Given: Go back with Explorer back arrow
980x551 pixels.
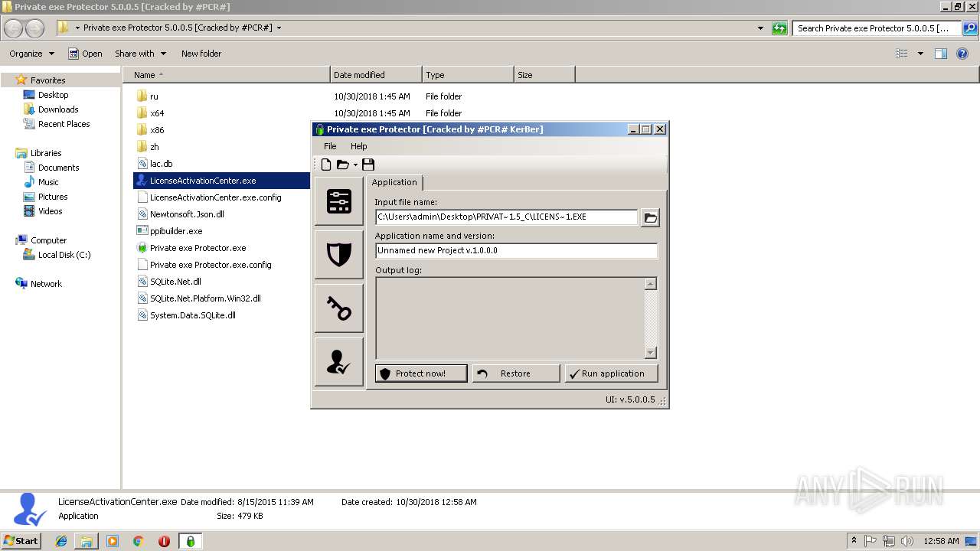Looking at the screenshot, I should 14,28.
